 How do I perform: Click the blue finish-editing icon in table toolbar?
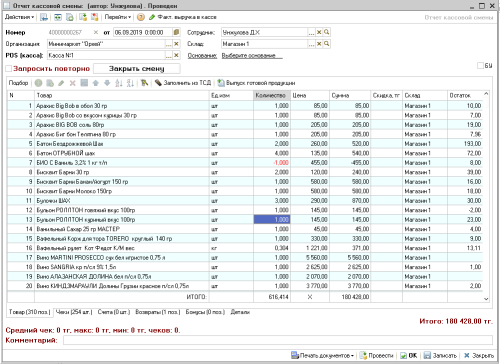[84, 83]
